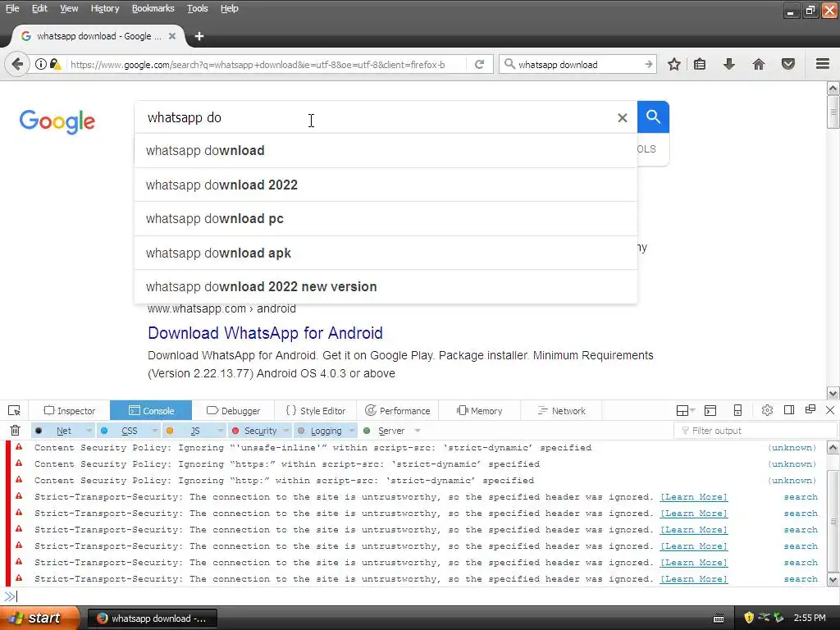Image resolution: width=840 pixels, height=630 pixels.
Task: Expand the CSS filter dropdown arrow
Action: point(155,431)
